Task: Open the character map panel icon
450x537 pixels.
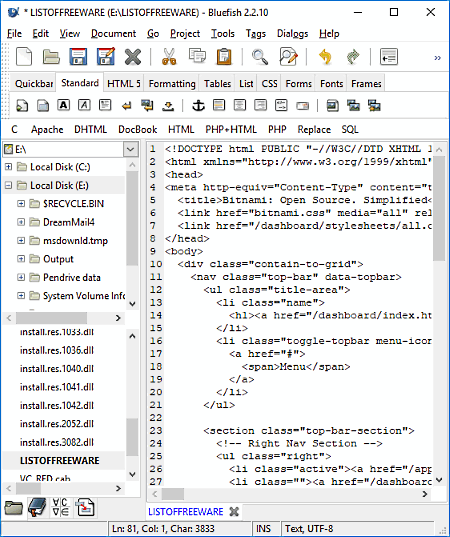Action: coord(61,507)
